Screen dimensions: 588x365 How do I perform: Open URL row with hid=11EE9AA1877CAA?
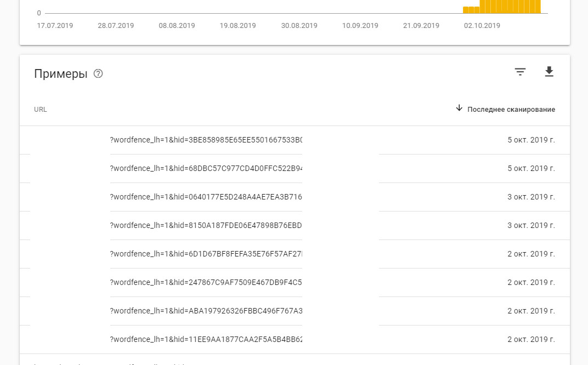[x=295, y=340]
